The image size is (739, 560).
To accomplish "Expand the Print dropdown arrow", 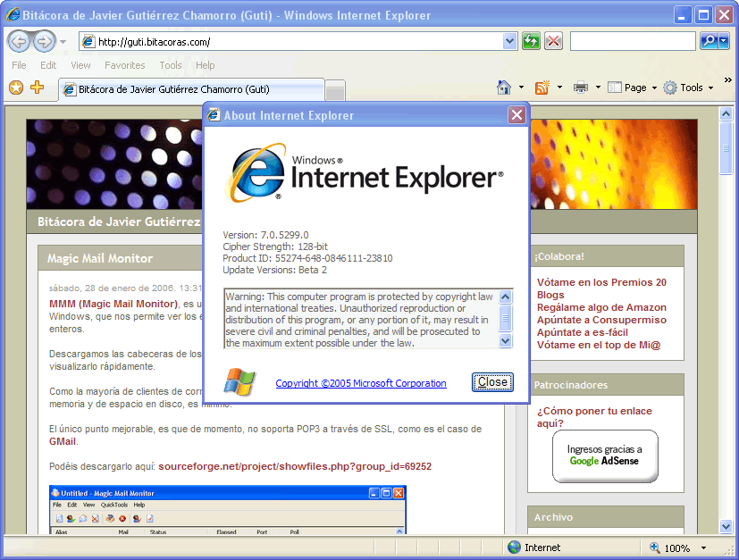I will (x=598, y=88).
